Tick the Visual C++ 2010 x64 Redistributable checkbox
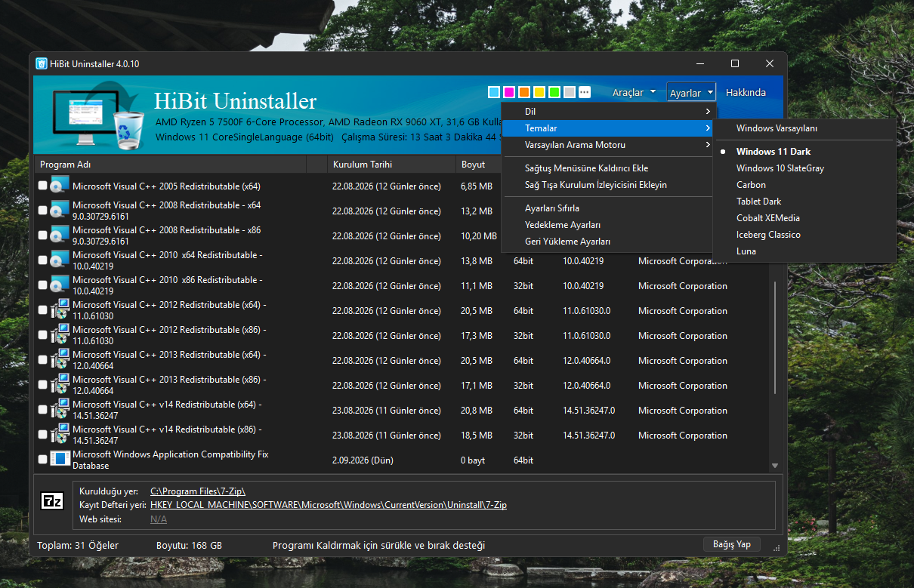This screenshot has height=588, width=914. 42,260
